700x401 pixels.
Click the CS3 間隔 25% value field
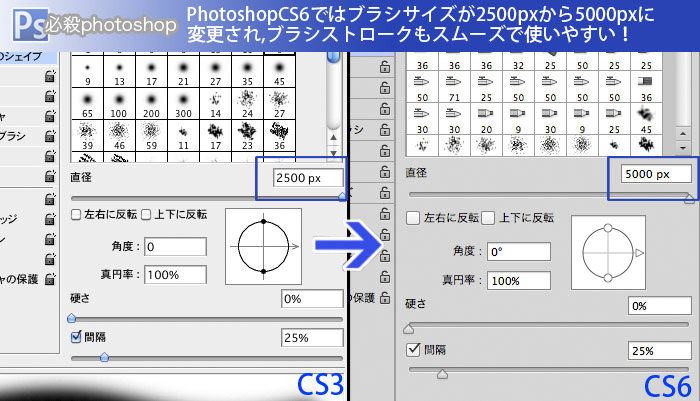(312, 338)
